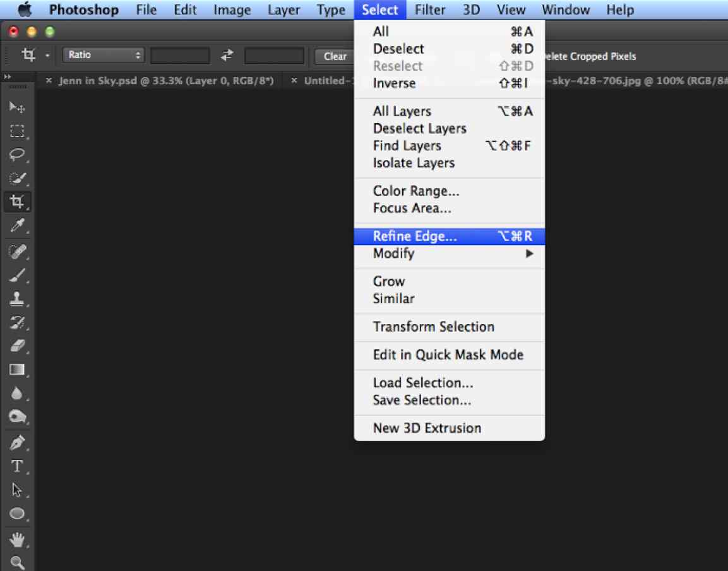Choose Find Layers menu item
The width and height of the screenshot is (728, 571).
tap(449, 145)
